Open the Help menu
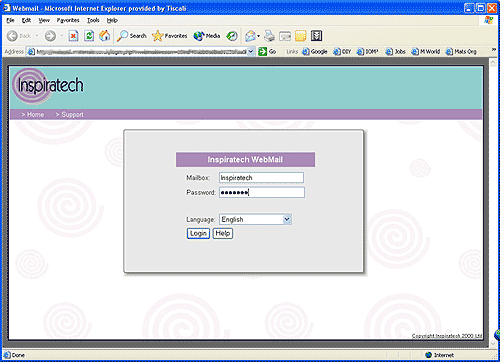Image resolution: width=500 pixels, height=362 pixels. [112, 20]
